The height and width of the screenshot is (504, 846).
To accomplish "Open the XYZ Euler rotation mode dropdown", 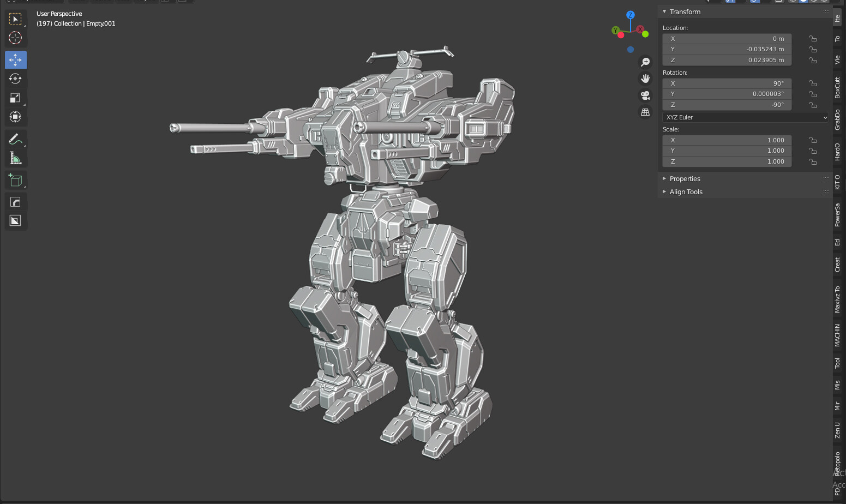I will 746,117.
